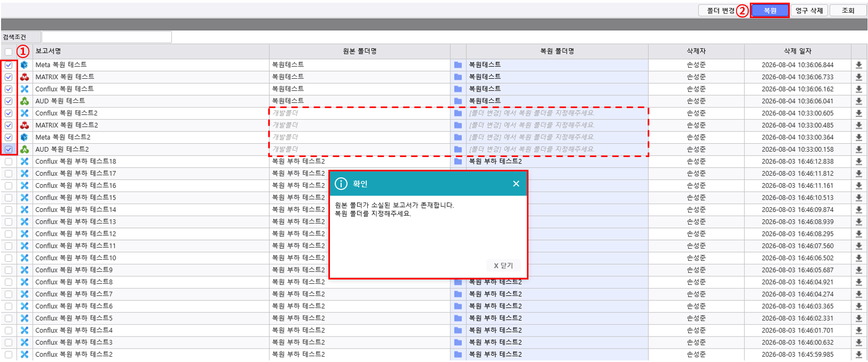Download the AUD 복원 테스트2 report
The image size is (868, 362).
pyautogui.click(x=858, y=150)
